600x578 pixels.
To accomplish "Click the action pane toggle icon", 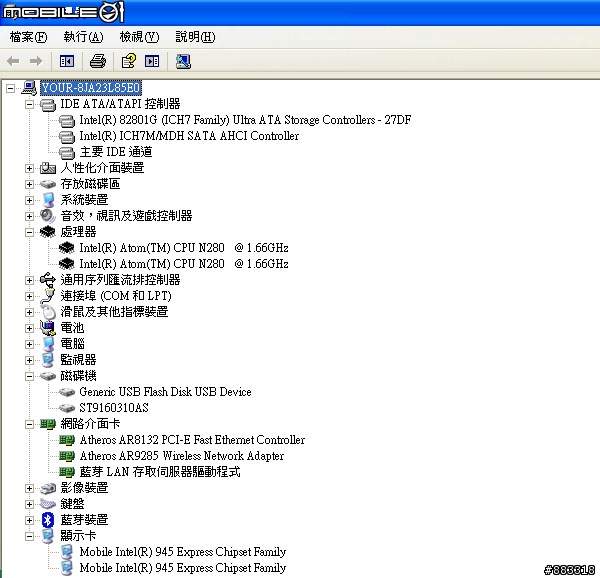I will 152,61.
